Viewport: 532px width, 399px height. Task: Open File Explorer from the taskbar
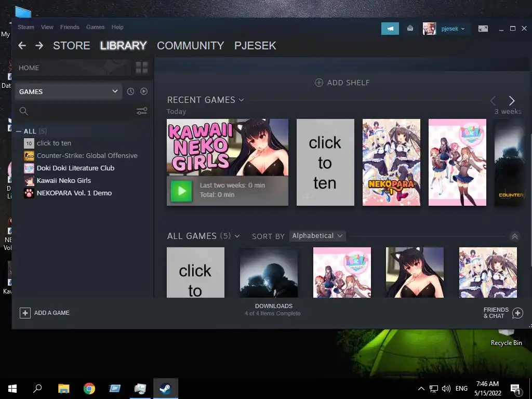point(63,389)
